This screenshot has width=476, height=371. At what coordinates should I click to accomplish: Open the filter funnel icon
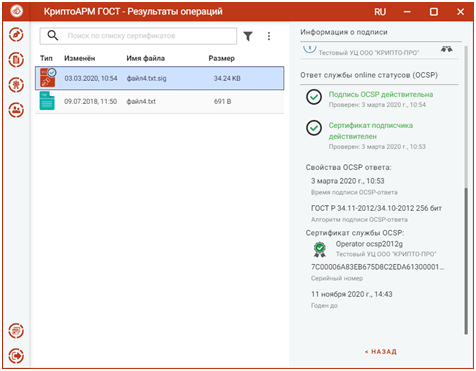248,36
